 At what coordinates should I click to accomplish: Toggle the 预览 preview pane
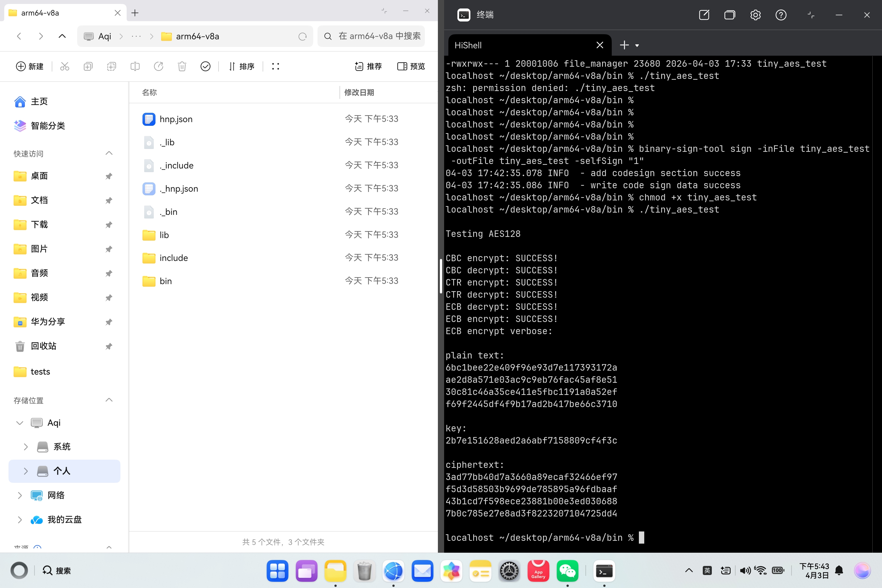(411, 66)
